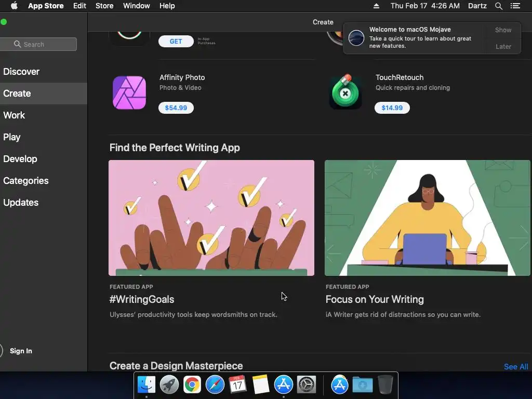Click the Focus on Your Writing title
This screenshot has height=399, width=532.
[375, 299]
